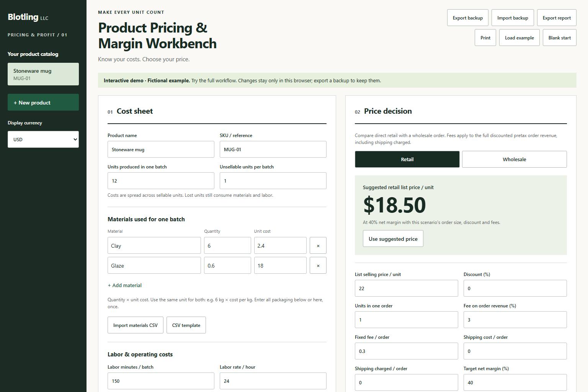The image size is (588, 392).
Task: Click Export backup button
Action: point(468,18)
